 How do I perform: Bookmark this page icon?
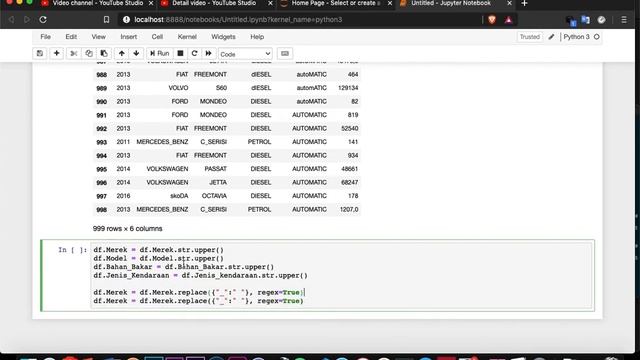(106, 20)
